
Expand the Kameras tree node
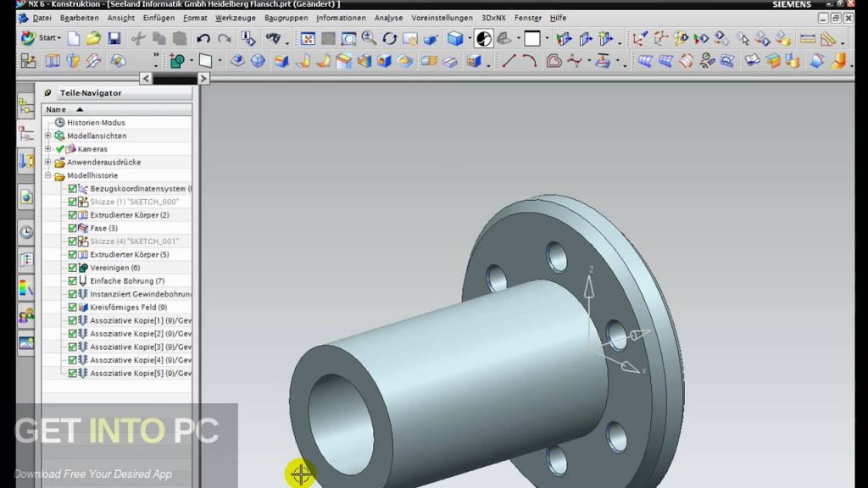coord(48,149)
